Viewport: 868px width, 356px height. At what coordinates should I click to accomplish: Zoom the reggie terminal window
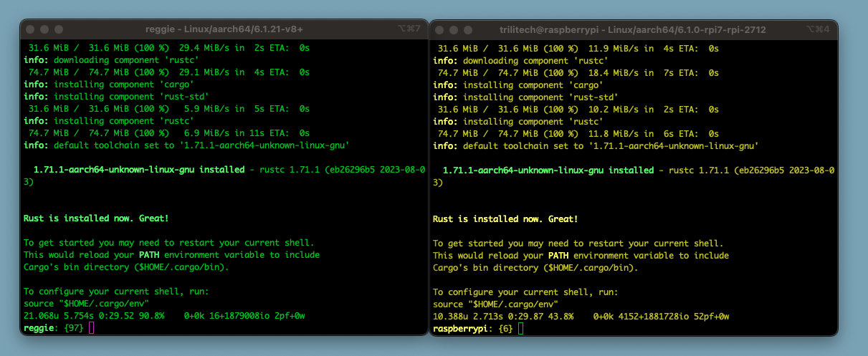click(x=59, y=29)
